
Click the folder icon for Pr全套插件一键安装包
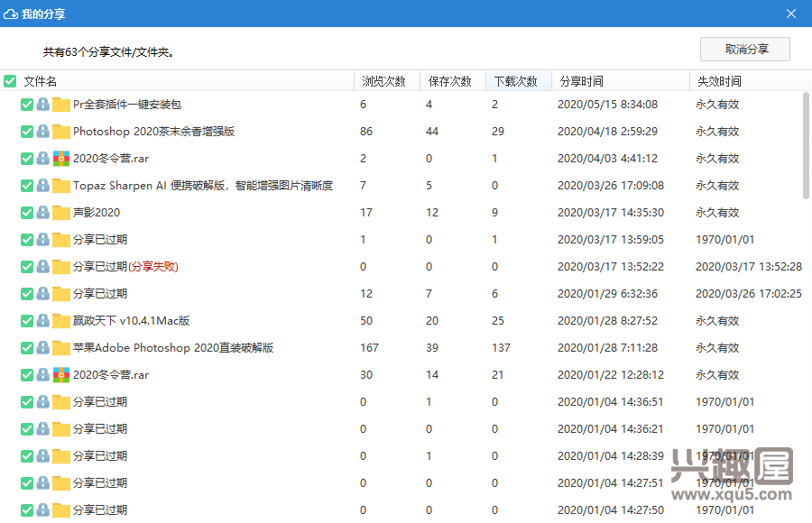click(x=61, y=105)
